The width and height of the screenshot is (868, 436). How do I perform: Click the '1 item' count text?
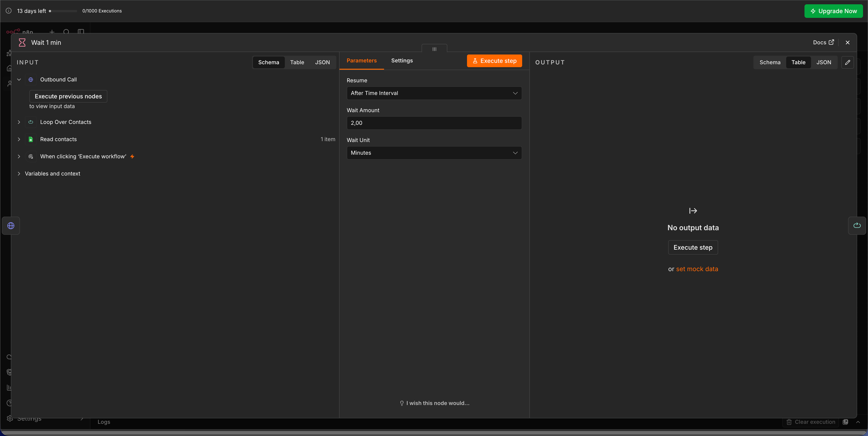click(328, 139)
